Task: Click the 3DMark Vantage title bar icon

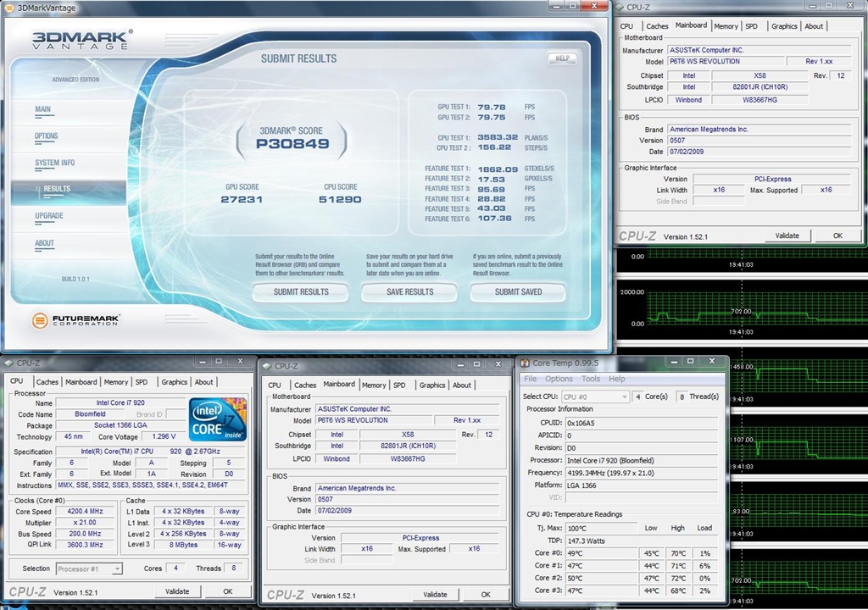Action: click(9, 8)
